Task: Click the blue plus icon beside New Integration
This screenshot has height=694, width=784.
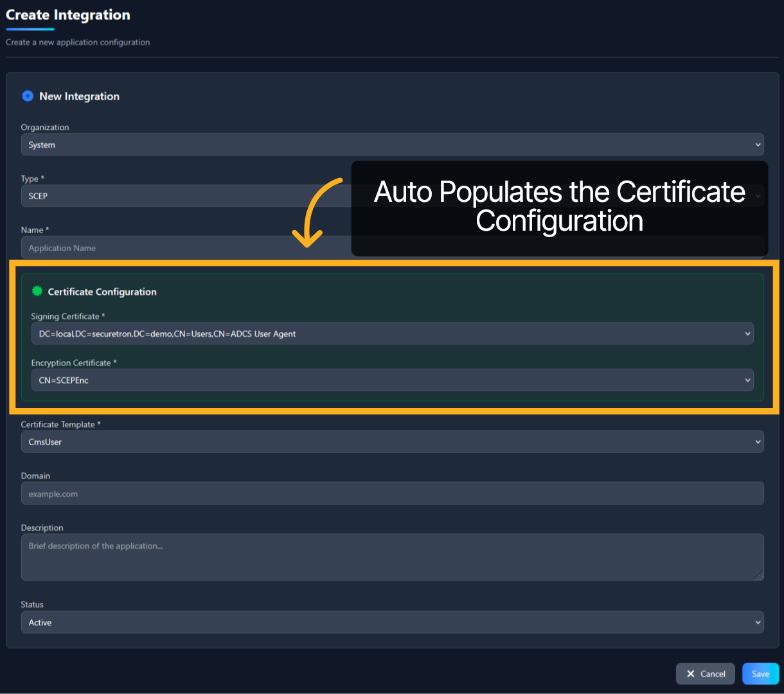Action: [28, 96]
